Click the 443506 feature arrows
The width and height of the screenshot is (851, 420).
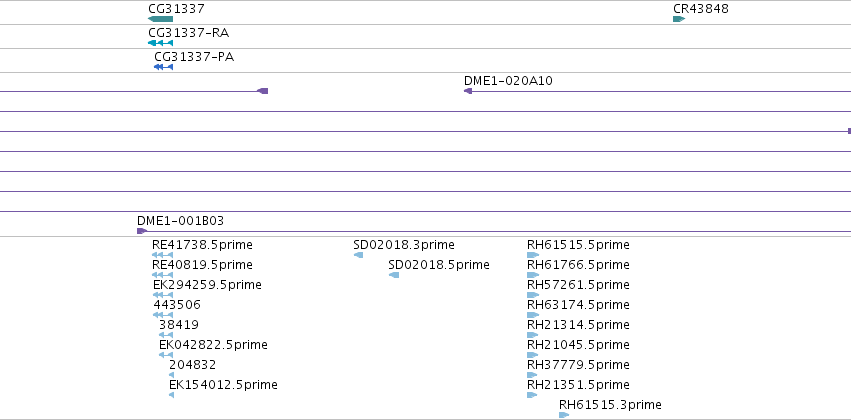pyautogui.click(x=163, y=315)
